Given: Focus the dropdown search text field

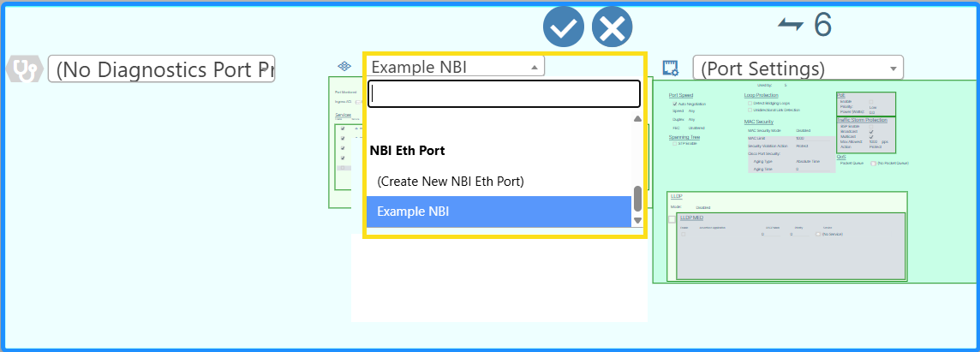Looking at the screenshot, I should [x=504, y=94].
